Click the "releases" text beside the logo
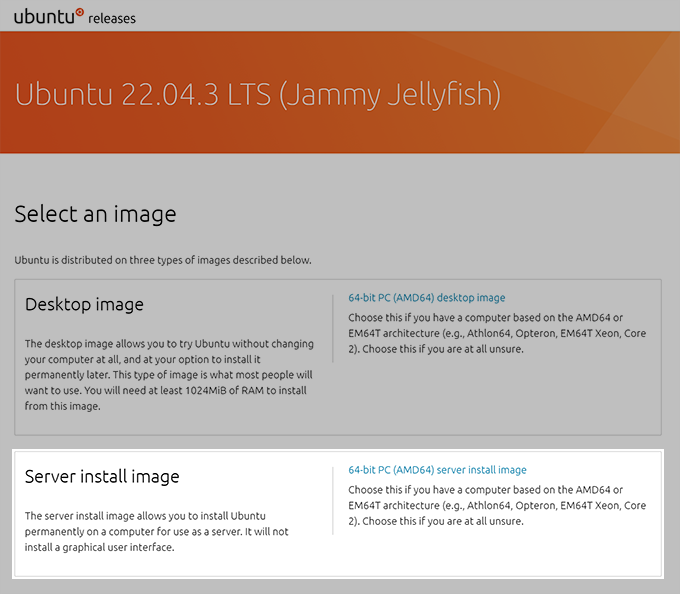This screenshot has width=680, height=594. [112, 18]
